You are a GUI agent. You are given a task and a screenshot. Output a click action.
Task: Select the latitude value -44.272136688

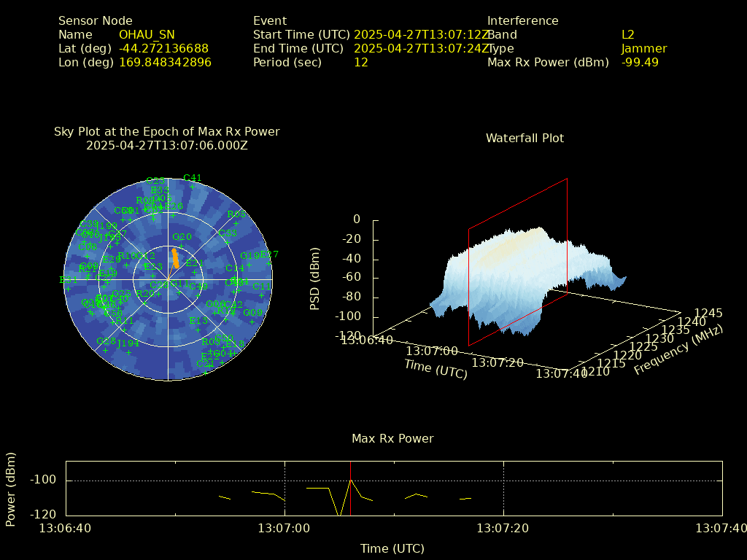coord(163,49)
